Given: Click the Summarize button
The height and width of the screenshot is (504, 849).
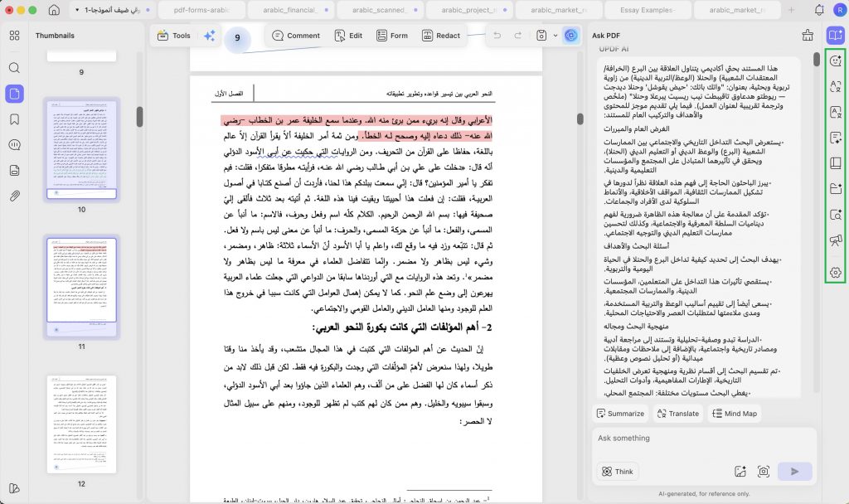Looking at the screenshot, I should click(x=620, y=414).
